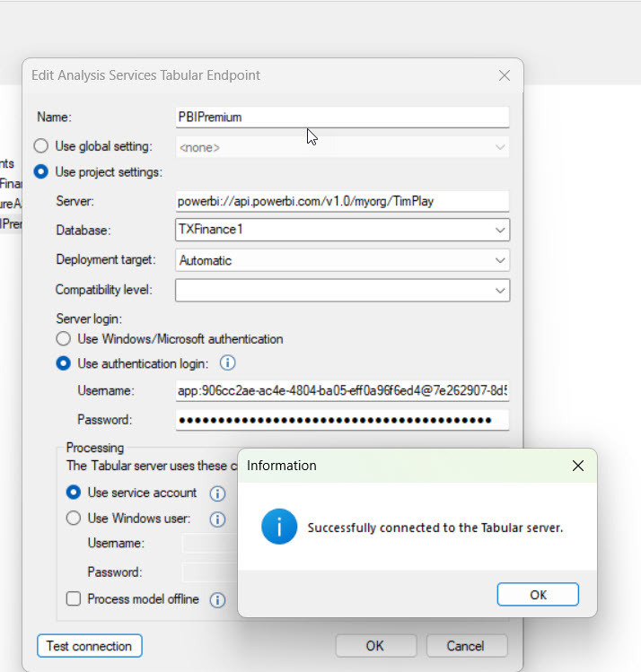
Task: Select Use project settings radio button
Action: pos(40,172)
